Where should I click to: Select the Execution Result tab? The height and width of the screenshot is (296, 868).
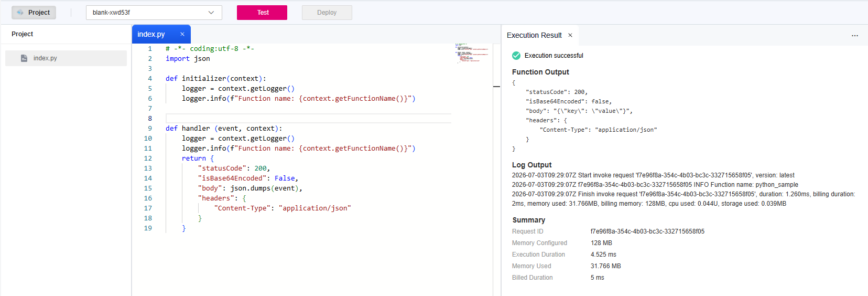pyautogui.click(x=534, y=35)
